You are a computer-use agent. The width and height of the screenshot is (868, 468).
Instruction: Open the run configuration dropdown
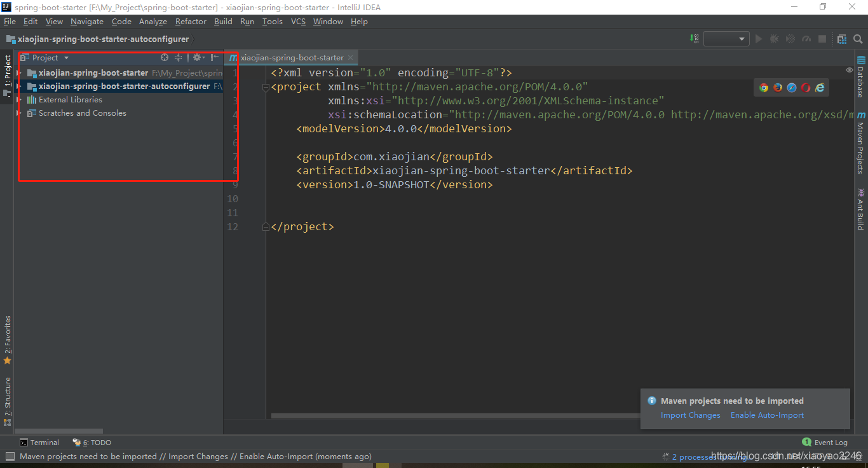[x=726, y=39]
